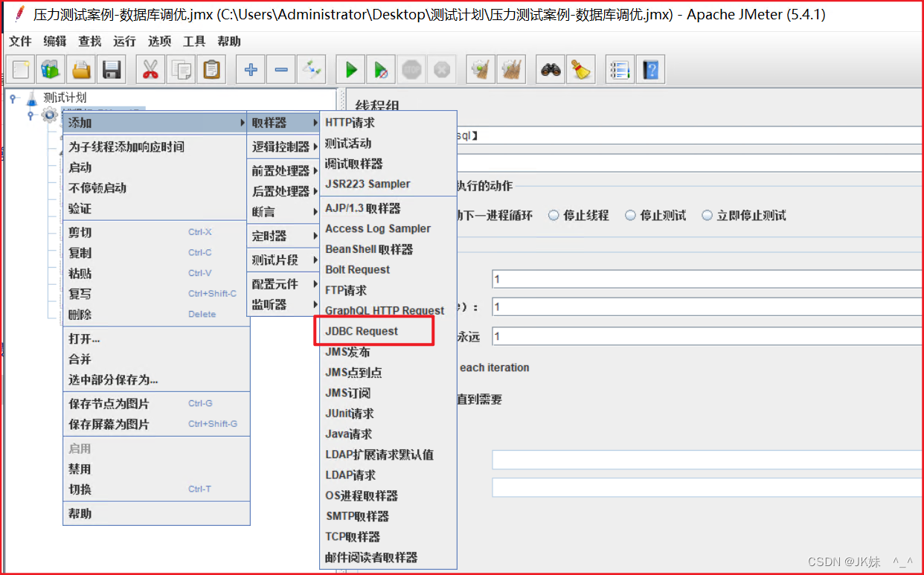
Task: Click the gray Shutdown icon
Action: coord(442,70)
